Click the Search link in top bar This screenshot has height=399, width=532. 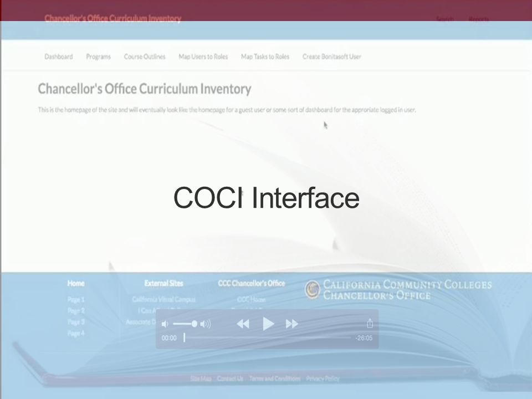(x=445, y=19)
